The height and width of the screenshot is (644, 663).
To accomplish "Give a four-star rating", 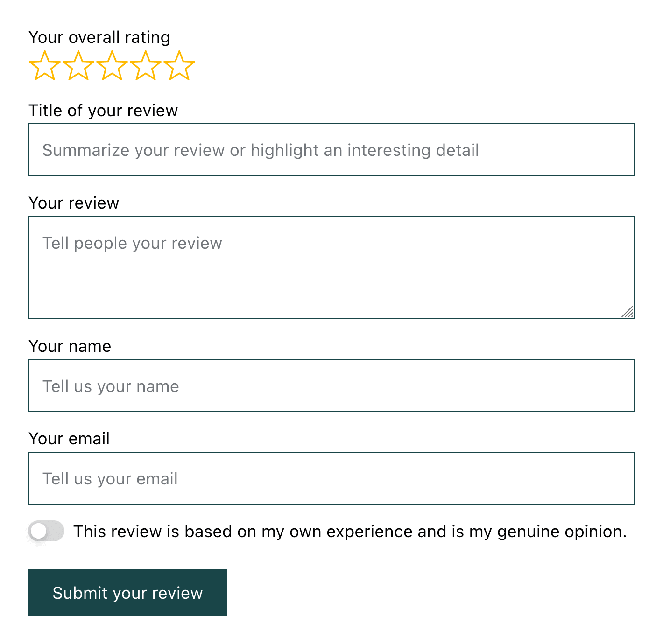I will click(146, 66).
